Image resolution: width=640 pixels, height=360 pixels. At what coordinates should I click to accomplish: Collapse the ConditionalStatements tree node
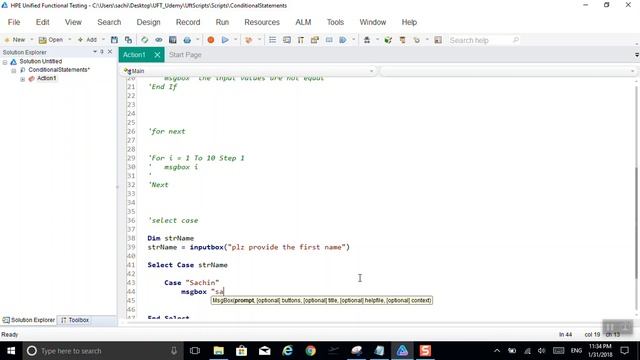click(x=13, y=71)
